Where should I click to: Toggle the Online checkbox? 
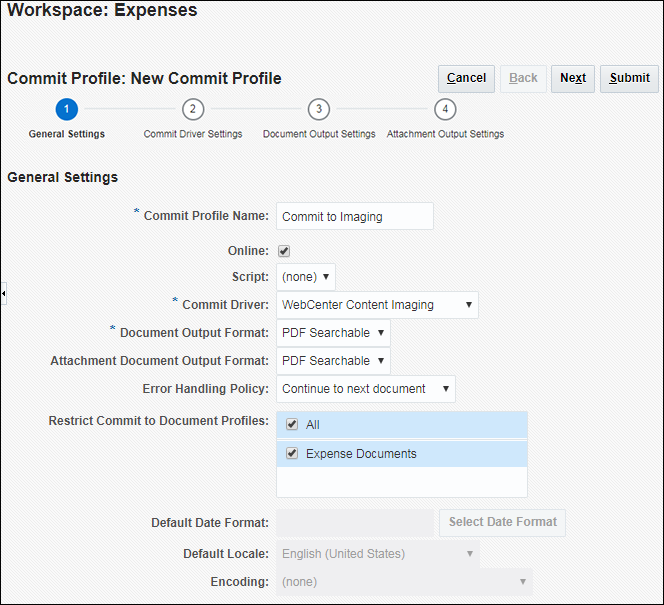click(x=284, y=251)
